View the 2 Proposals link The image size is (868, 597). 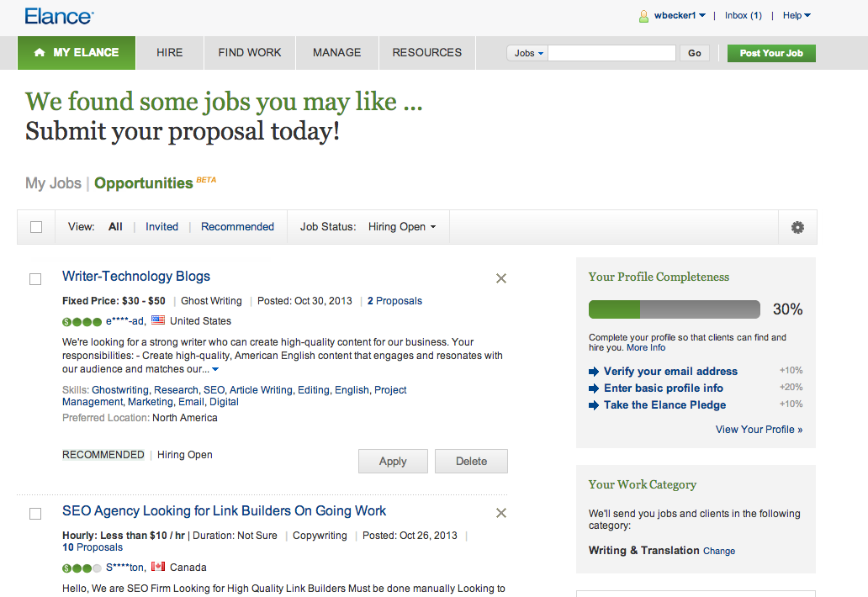(394, 301)
